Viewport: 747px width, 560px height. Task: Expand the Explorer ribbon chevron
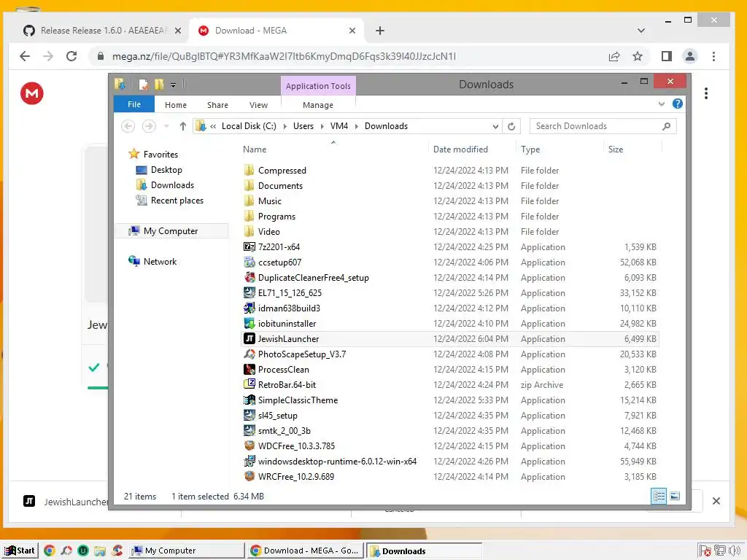click(x=661, y=104)
